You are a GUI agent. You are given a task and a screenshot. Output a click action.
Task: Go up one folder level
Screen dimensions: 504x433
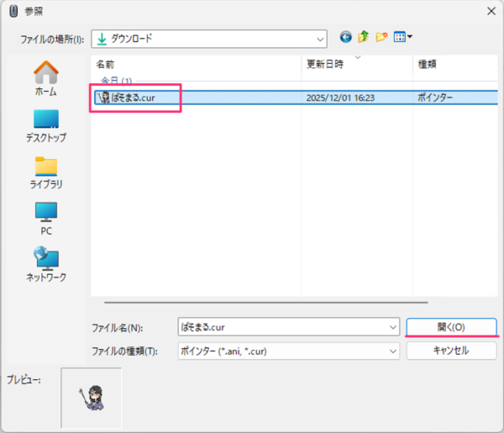pyautogui.click(x=363, y=38)
